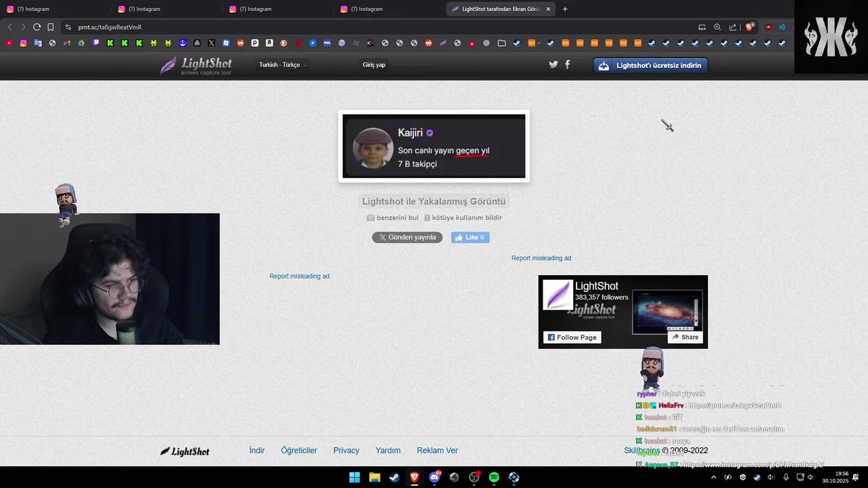
Task: Click the LightShot logo in the header
Action: [x=197, y=65]
